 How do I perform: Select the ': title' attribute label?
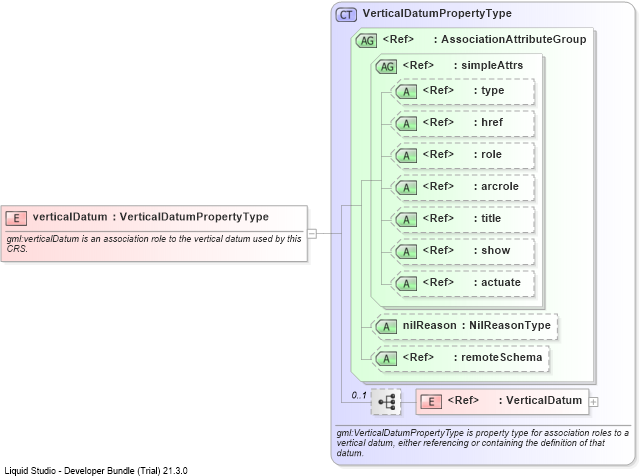(x=487, y=218)
